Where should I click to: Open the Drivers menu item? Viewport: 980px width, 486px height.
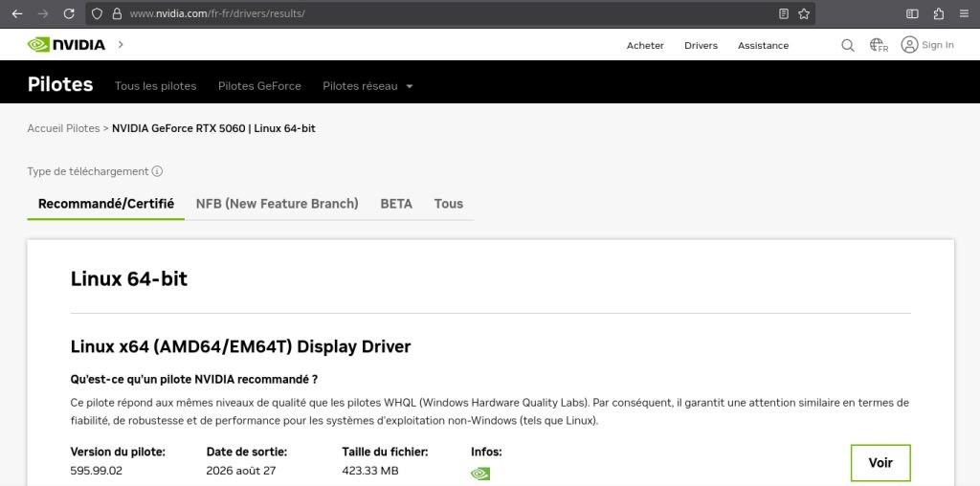pyautogui.click(x=701, y=46)
